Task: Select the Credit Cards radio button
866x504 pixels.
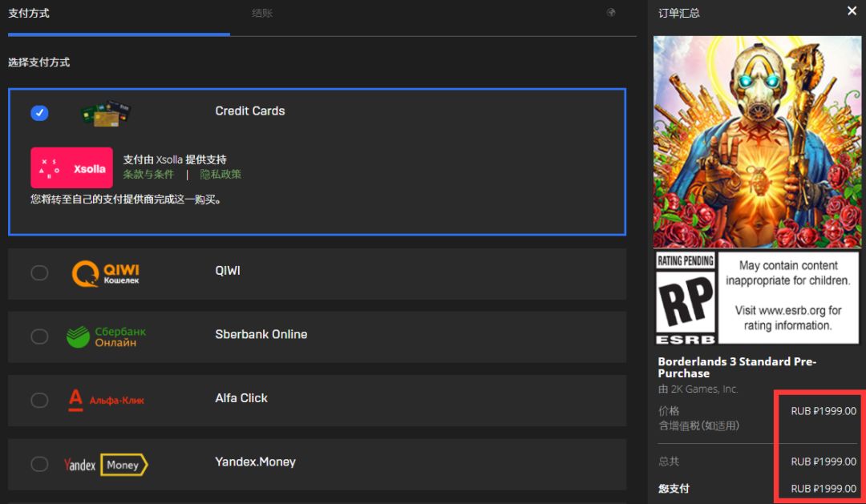Action: pos(39,113)
